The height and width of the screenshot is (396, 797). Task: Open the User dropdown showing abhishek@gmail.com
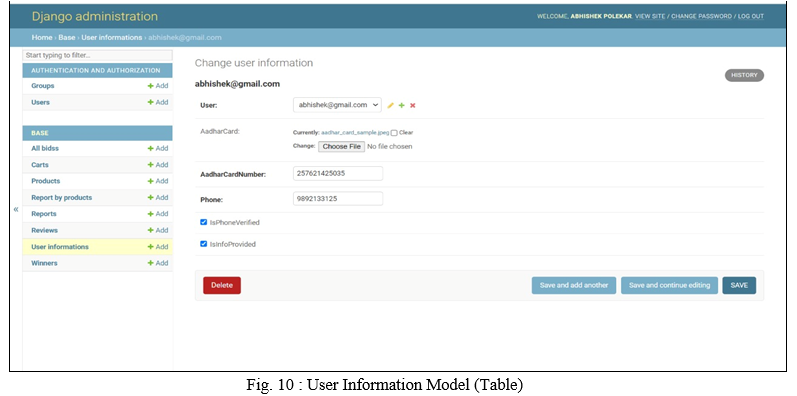(x=337, y=105)
